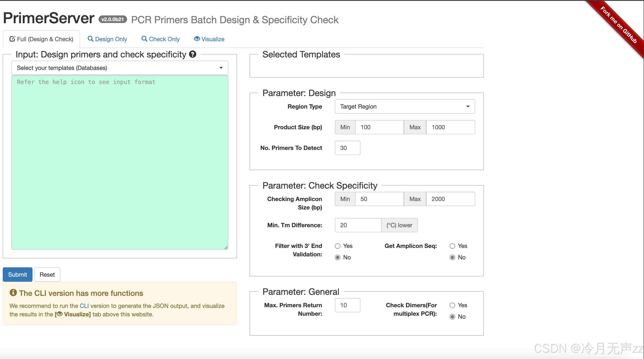Focus the Min. Tm Difference input field
The width and height of the screenshot is (644, 359).
[x=358, y=225]
